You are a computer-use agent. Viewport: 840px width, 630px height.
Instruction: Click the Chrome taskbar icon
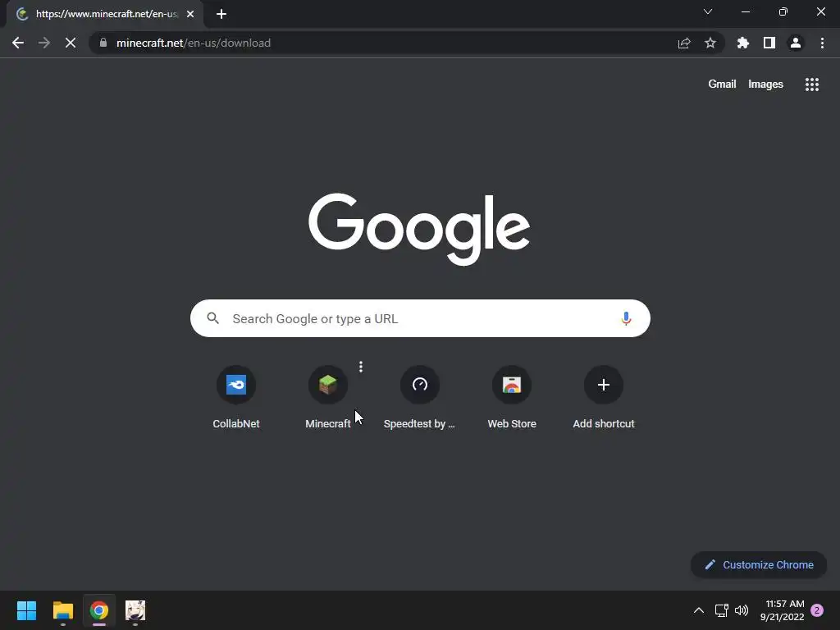pyautogui.click(x=99, y=610)
